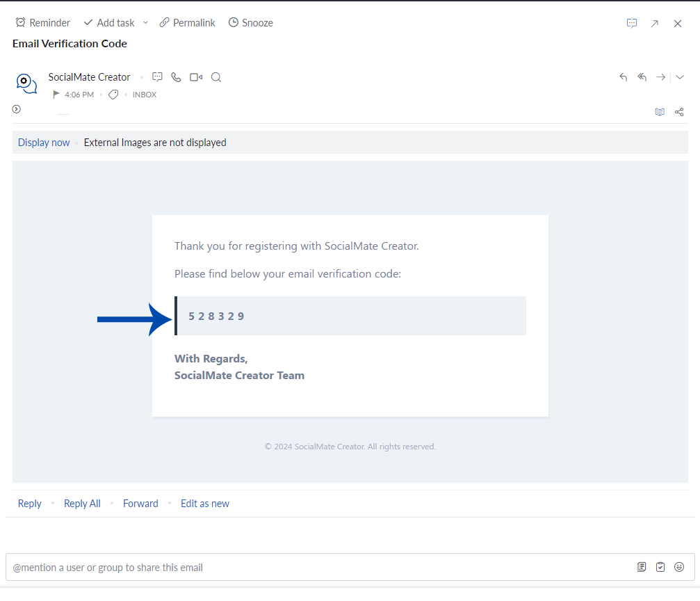The height and width of the screenshot is (601, 700).
Task: Click the 4:06 PM timestamp
Action: click(x=79, y=95)
